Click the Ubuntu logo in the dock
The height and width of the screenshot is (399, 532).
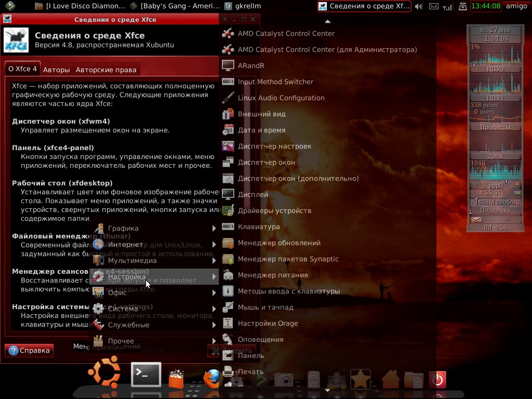pyautogui.click(x=104, y=371)
